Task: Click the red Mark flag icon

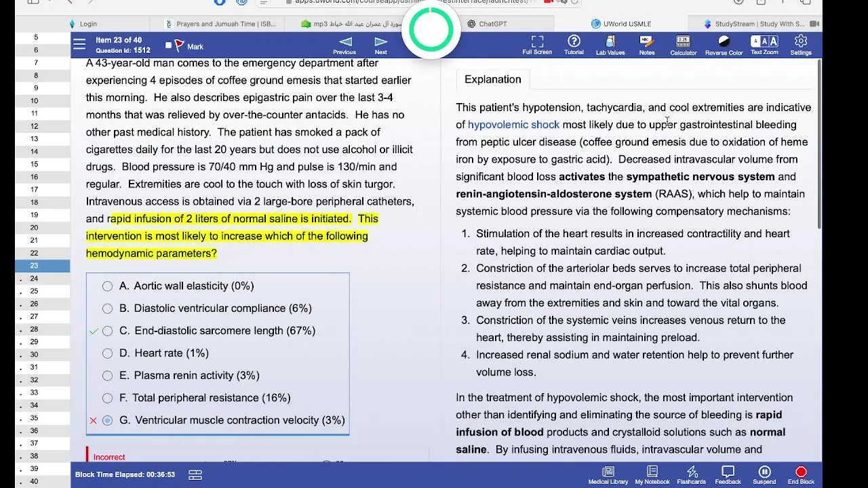Action: pos(179,46)
